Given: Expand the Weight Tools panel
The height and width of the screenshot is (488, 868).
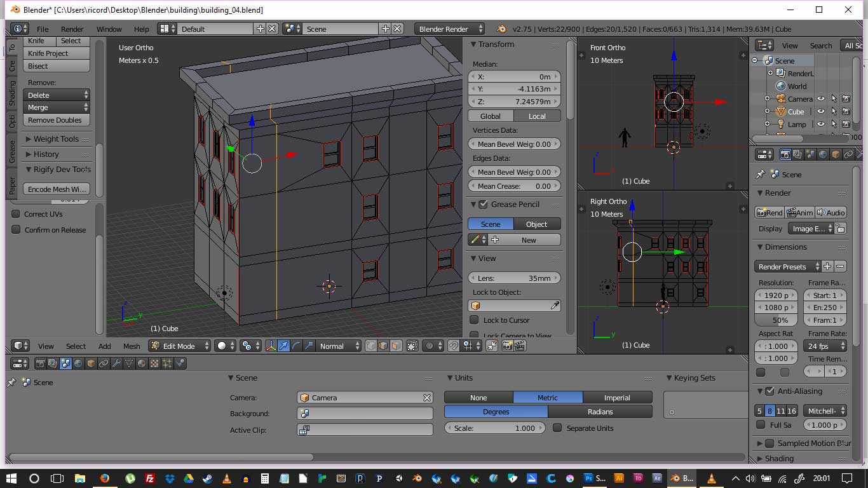Looking at the screenshot, I should (56, 139).
